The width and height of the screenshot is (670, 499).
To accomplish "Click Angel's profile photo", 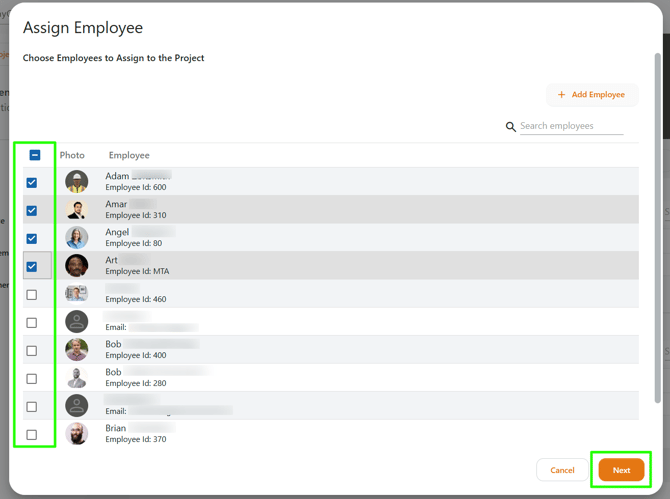I will tap(76, 238).
